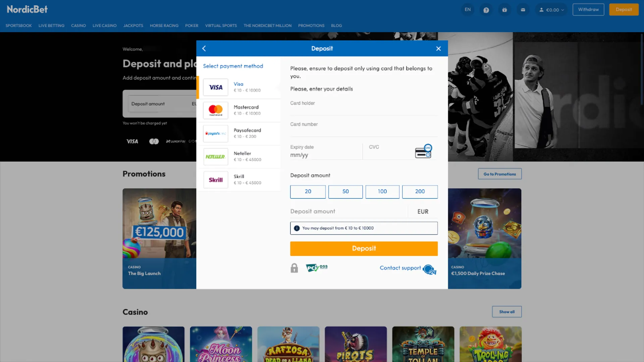Click Go to Promotions
Viewport: 644px width, 362px height.
point(499,174)
